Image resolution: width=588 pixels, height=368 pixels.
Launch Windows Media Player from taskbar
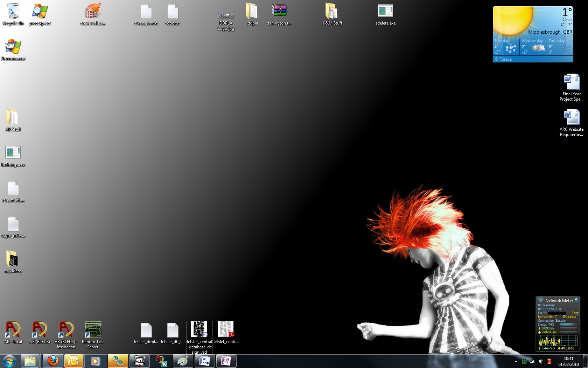(96, 361)
